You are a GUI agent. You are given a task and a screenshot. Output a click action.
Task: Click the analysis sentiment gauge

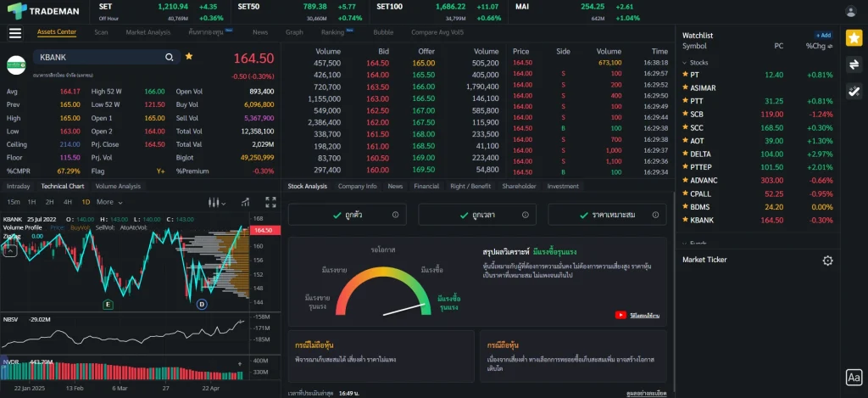384,294
